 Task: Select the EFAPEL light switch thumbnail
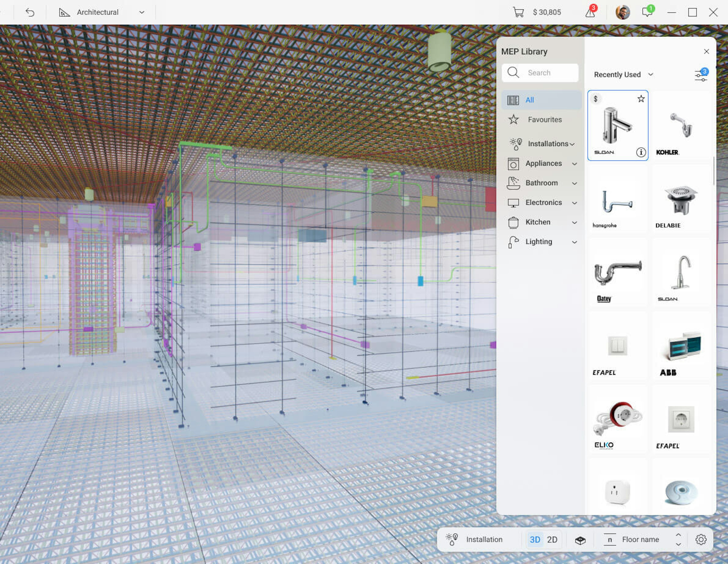pos(618,346)
